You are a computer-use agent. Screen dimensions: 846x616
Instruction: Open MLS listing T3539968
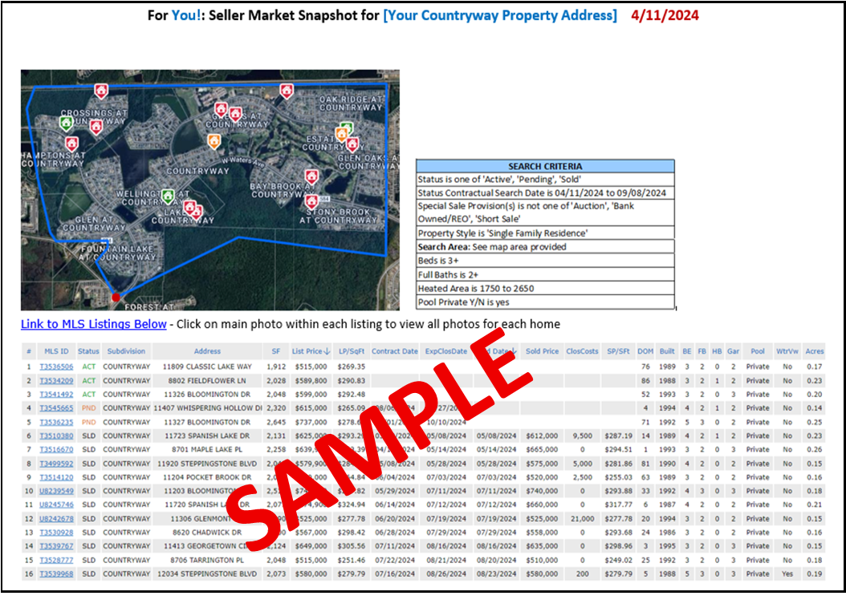[x=56, y=574]
